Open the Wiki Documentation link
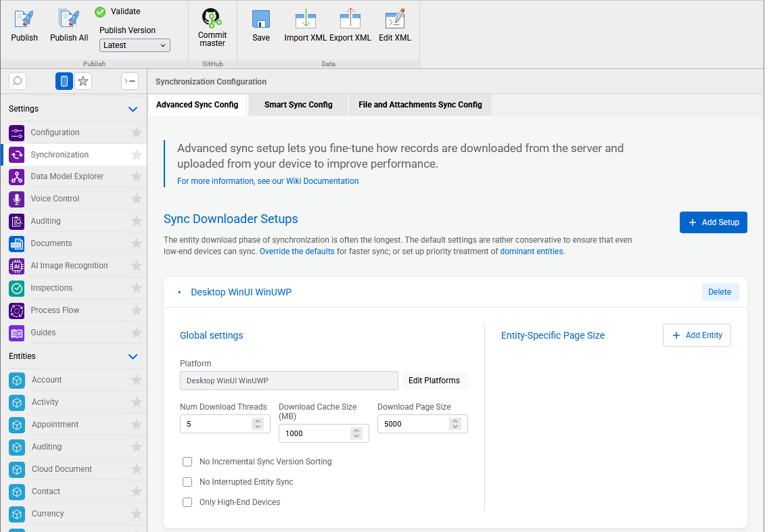The height and width of the screenshot is (532, 769). pyautogui.click(x=268, y=181)
